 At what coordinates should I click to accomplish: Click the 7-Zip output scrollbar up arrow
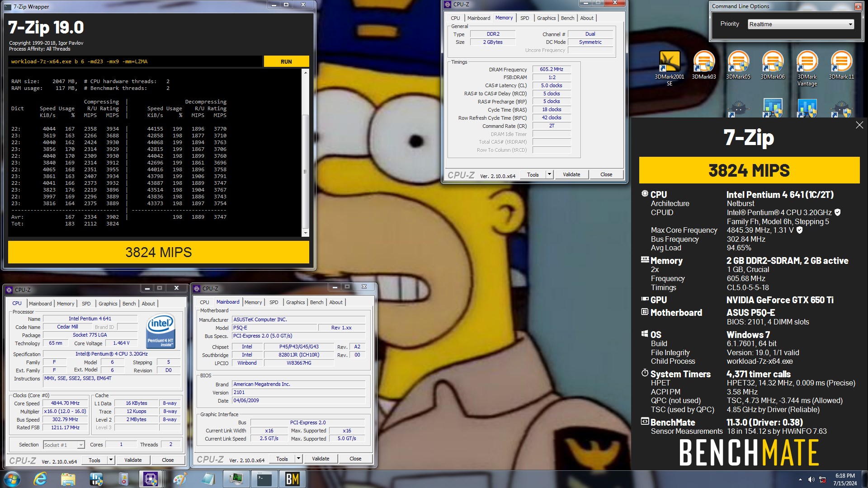click(305, 72)
